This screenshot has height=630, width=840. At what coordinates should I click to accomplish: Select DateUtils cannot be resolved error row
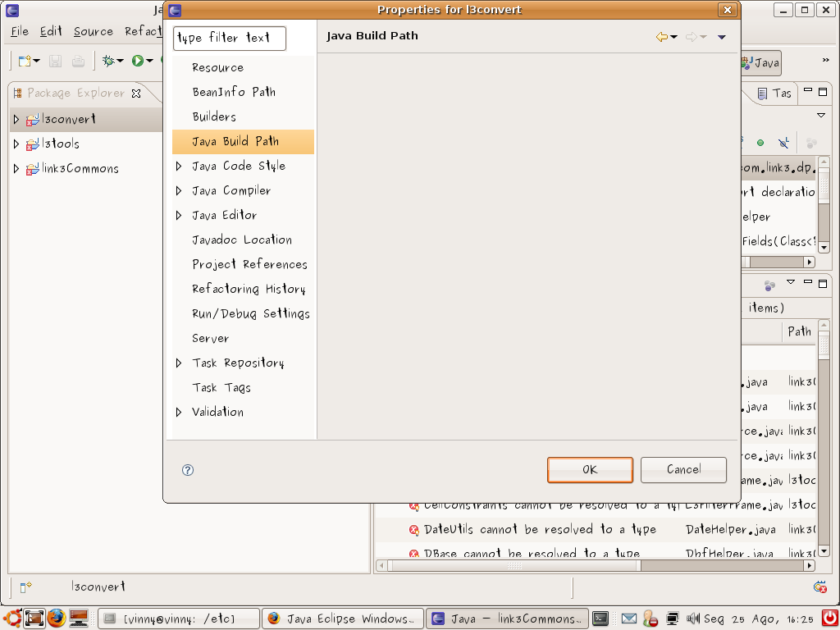tap(596, 530)
